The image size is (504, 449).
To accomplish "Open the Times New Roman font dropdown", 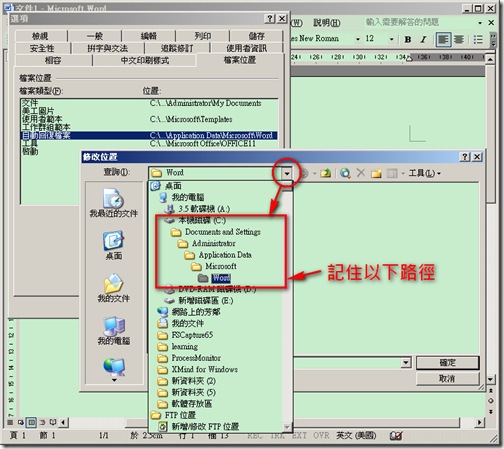I will (358, 39).
